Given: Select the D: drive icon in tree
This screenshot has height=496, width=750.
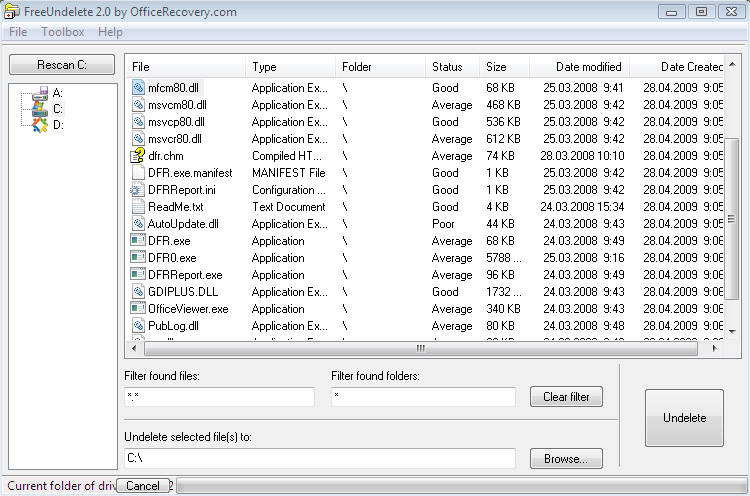Looking at the screenshot, I should 40,125.
